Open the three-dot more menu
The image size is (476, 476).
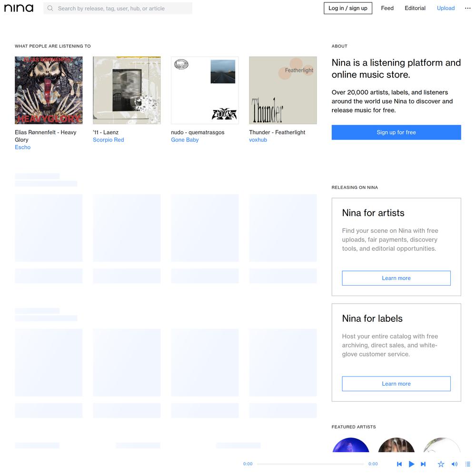coord(467,8)
